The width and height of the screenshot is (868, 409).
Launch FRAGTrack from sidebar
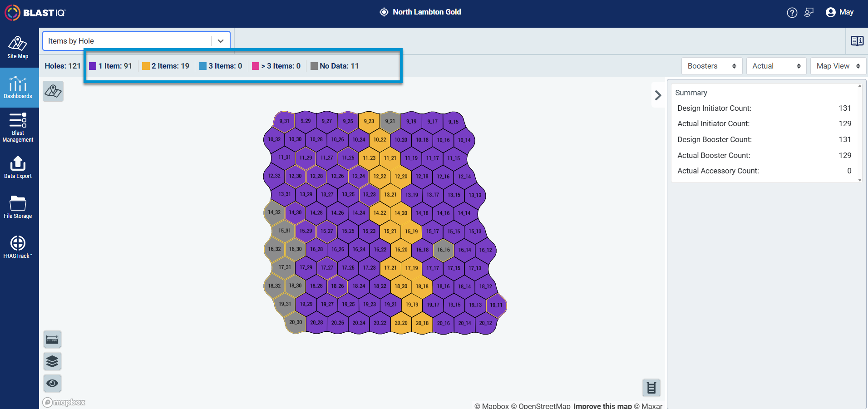point(18,247)
